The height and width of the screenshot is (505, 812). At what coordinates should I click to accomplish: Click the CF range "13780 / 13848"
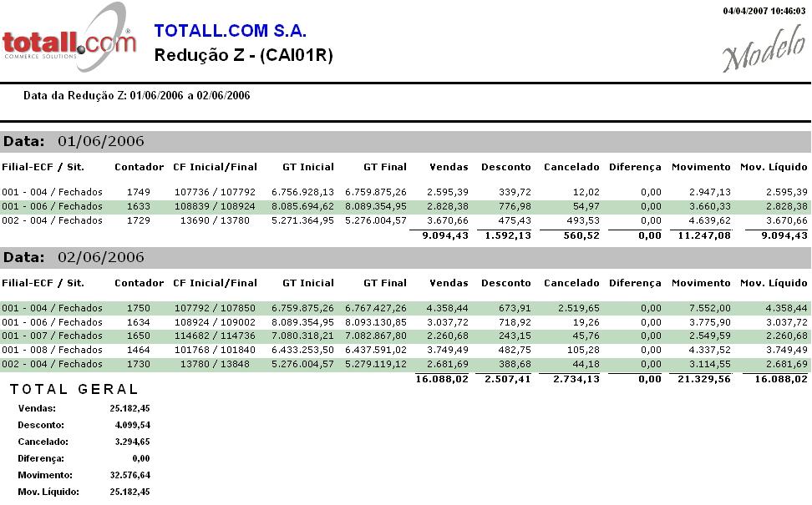pos(215,364)
